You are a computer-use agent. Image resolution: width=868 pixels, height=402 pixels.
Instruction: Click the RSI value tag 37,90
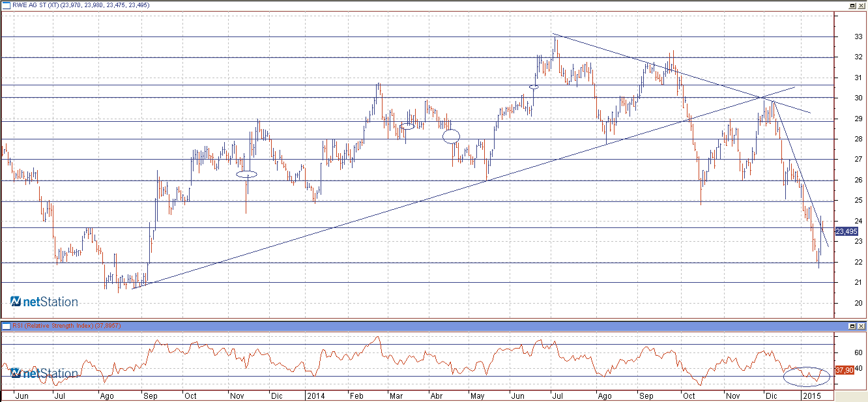(844, 370)
